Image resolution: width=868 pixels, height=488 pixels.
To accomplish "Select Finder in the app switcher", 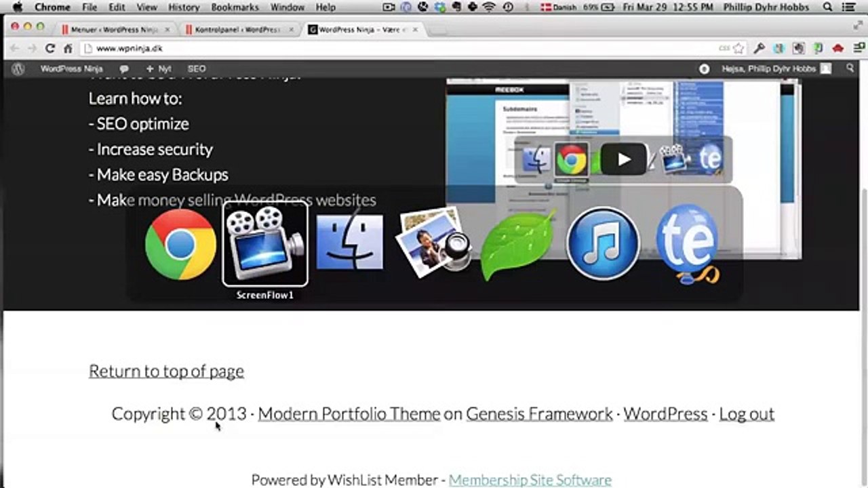I will 349,243.
